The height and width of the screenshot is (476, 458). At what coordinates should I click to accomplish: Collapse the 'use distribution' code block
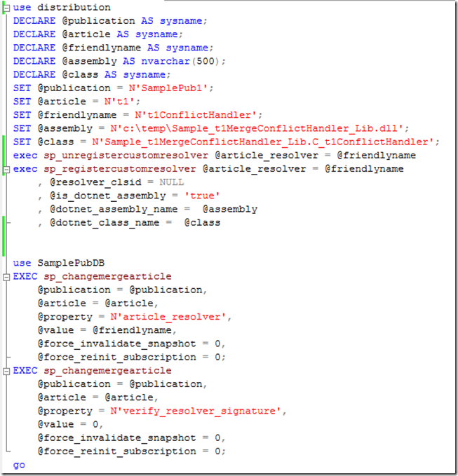click(x=6, y=8)
